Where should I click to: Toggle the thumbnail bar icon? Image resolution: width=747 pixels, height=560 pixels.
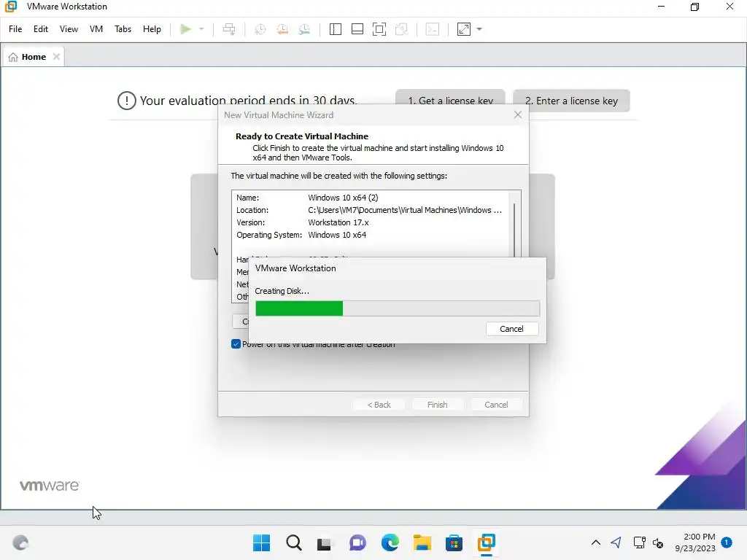click(x=357, y=29)
